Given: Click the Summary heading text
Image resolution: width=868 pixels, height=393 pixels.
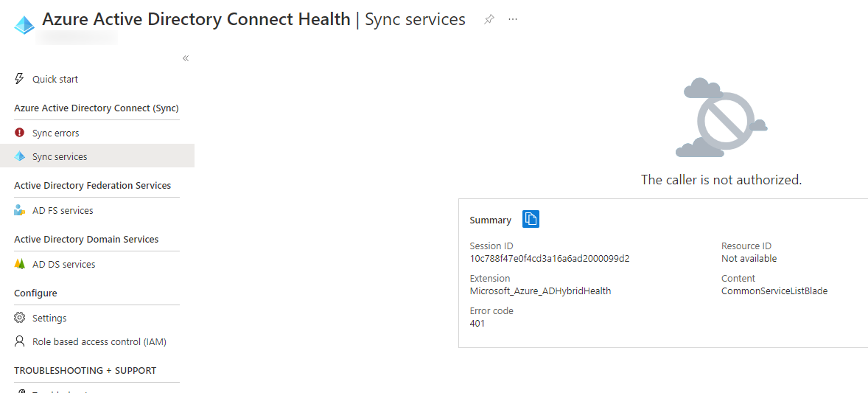Looking at the screenshot, I should coord(491,220).
